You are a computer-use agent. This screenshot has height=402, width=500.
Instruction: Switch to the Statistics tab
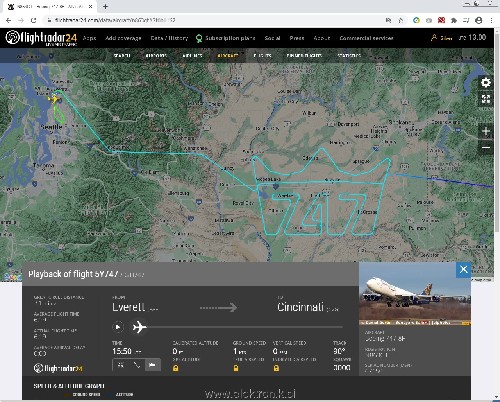(x=349, y=55)
